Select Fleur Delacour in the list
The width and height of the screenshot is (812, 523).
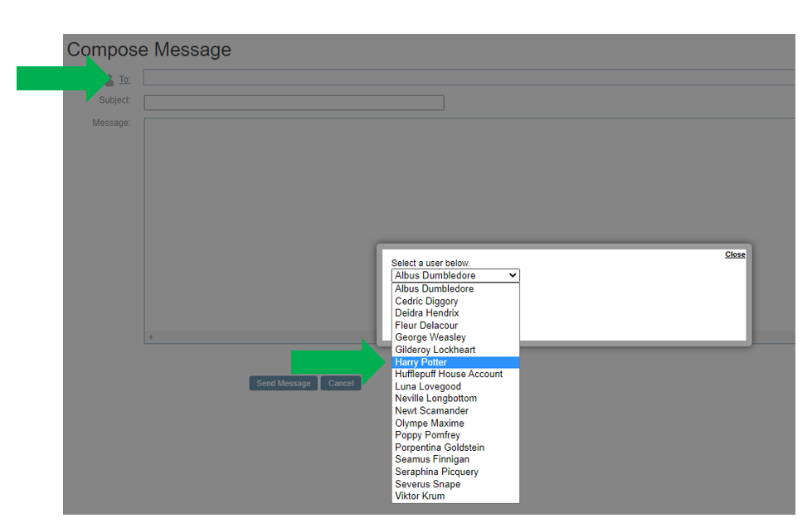pyautogui.click(x=455, y=326)
